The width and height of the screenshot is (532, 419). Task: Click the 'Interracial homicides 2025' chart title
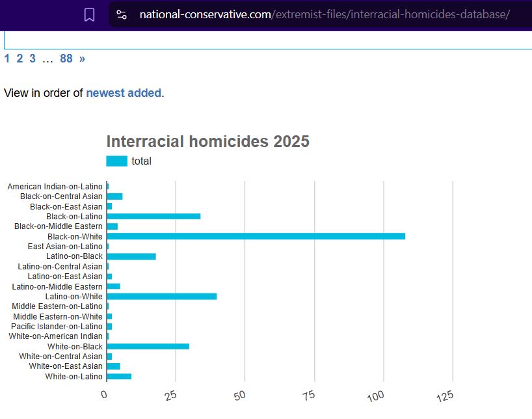click(x=208, y=141)
